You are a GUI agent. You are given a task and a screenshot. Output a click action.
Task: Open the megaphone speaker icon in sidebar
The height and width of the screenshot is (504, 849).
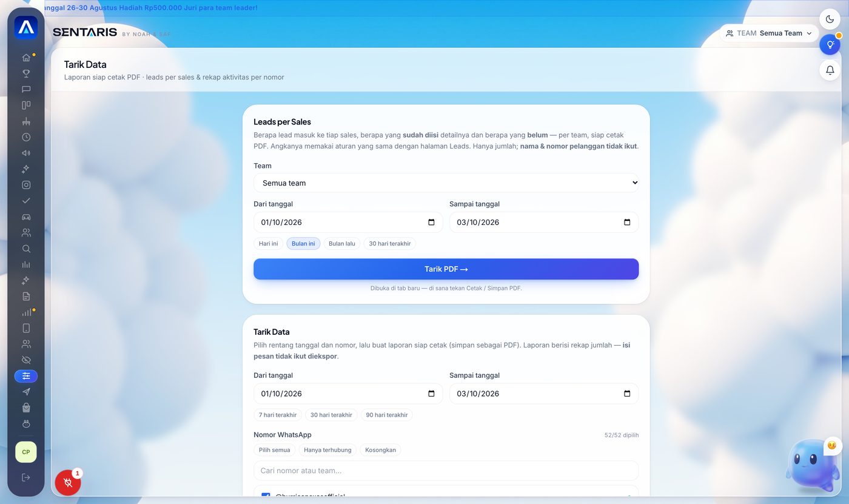click(26, 153)
